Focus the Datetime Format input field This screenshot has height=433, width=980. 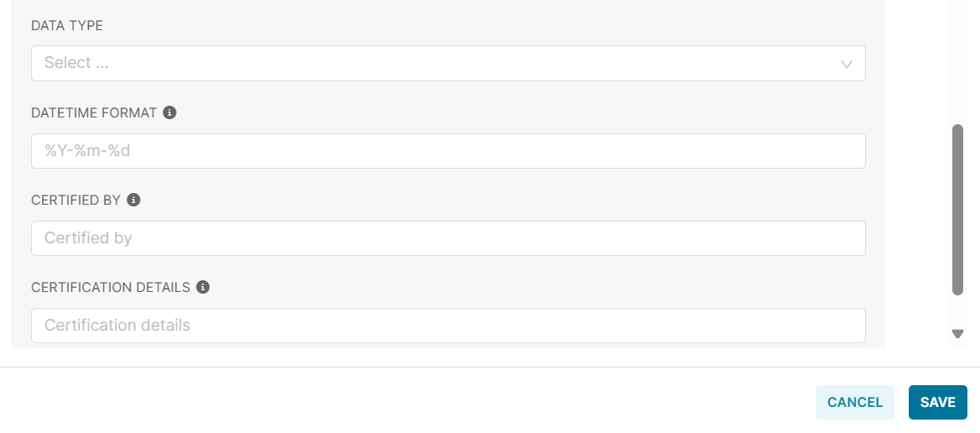[x=448, y=151]
